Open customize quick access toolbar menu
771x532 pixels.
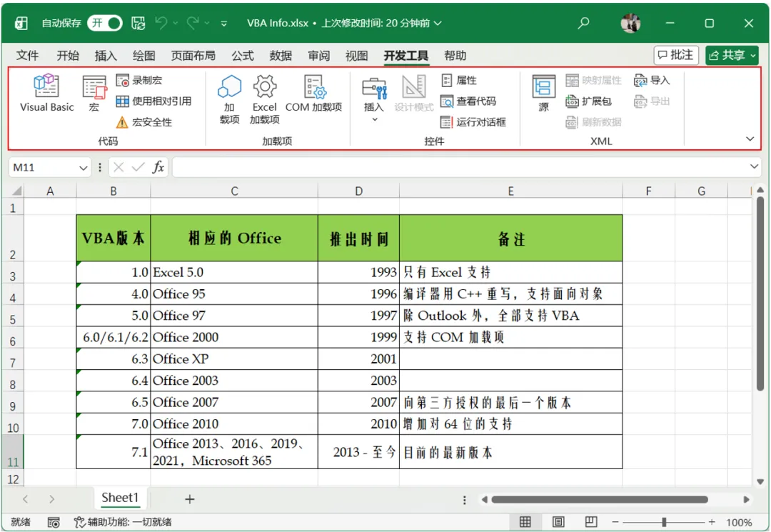(x=223, y=23)
